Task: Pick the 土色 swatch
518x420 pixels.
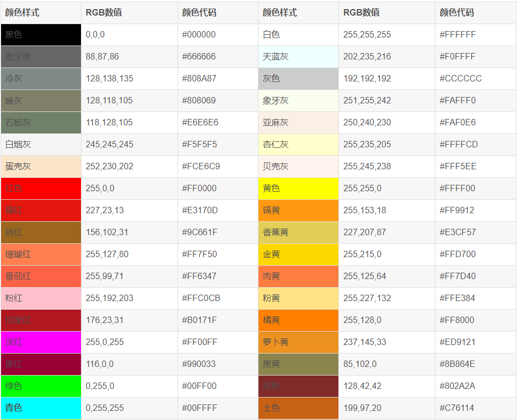Action: click(x=298, y=408)
